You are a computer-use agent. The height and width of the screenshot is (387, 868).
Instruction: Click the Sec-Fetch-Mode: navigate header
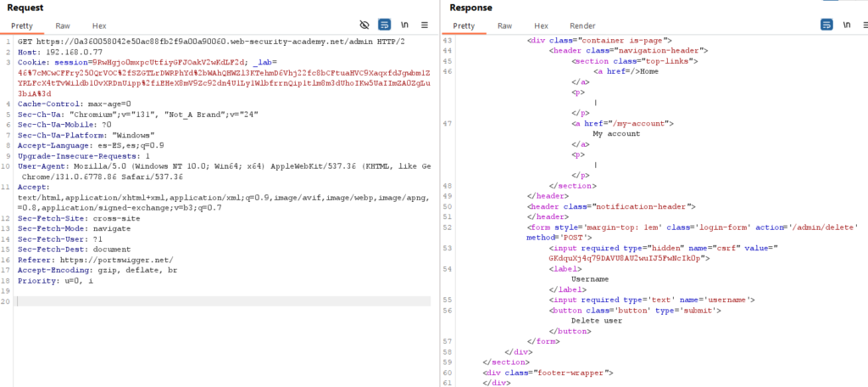tap(75, 228)
